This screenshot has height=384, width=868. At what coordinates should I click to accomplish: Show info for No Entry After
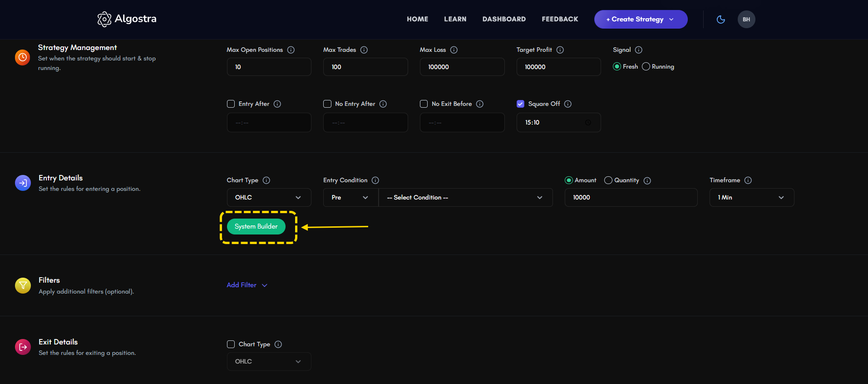tap(383, 104)
